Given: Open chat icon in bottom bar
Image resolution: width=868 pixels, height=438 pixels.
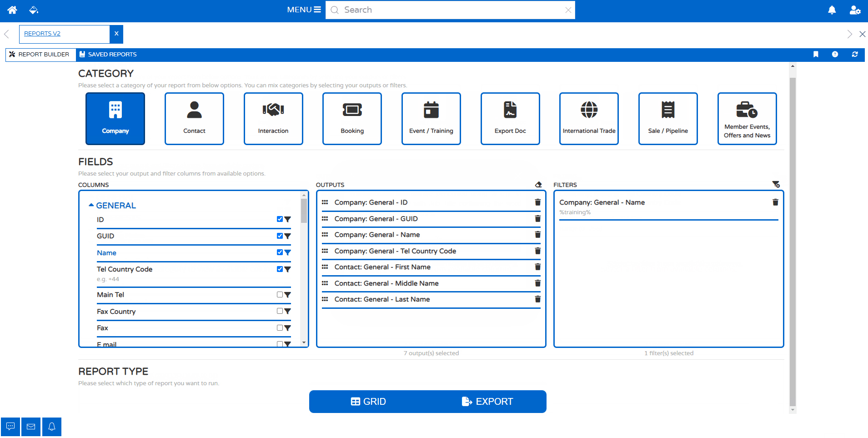Looking at the screenshot, I should pyautogui.click(x=10, y=427).
